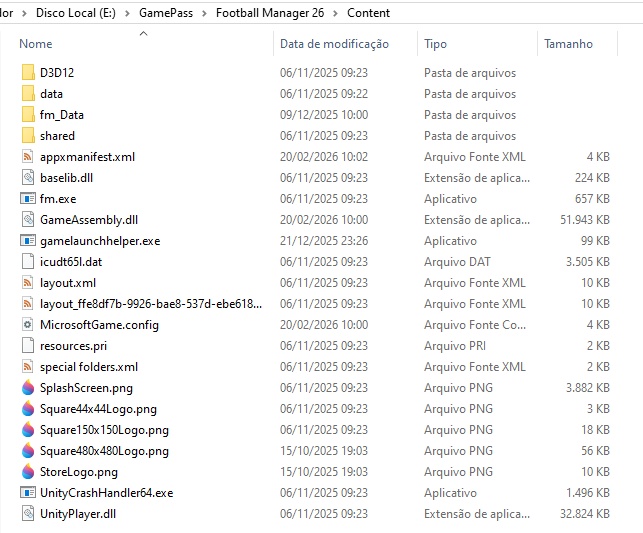Select the GameAssembly.dll file name
The height and width of the screenshot is (533, 643).
click(89, 220)
